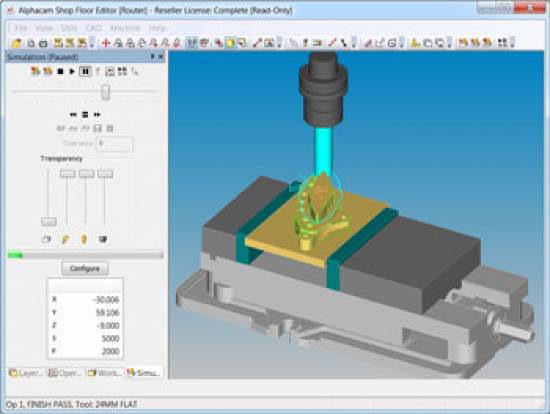This screenshot has height=414, width=550.
Task: Toggle the highlighted yellow shading toolbar icon
Action: tap(230, 43)
